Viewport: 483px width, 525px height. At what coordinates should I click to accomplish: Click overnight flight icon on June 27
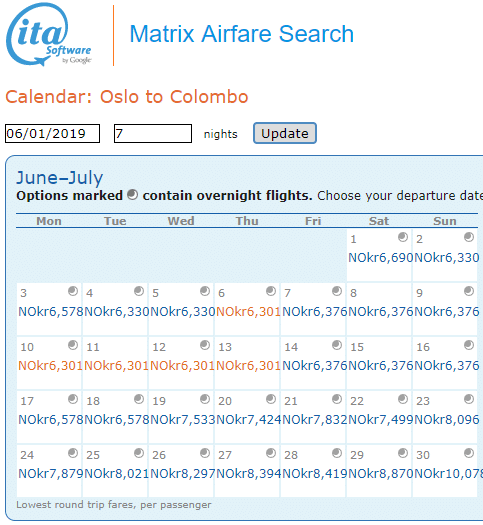tap(271, 453)
